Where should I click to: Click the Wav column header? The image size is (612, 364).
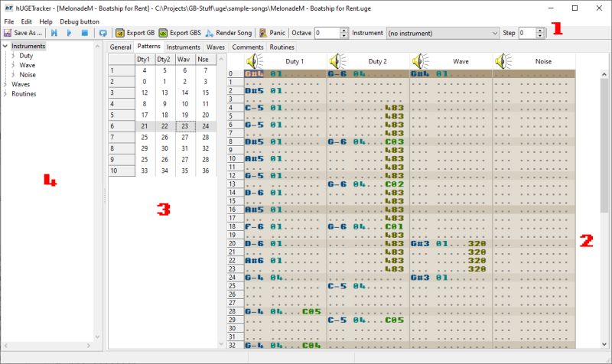[x=185, y=60]
